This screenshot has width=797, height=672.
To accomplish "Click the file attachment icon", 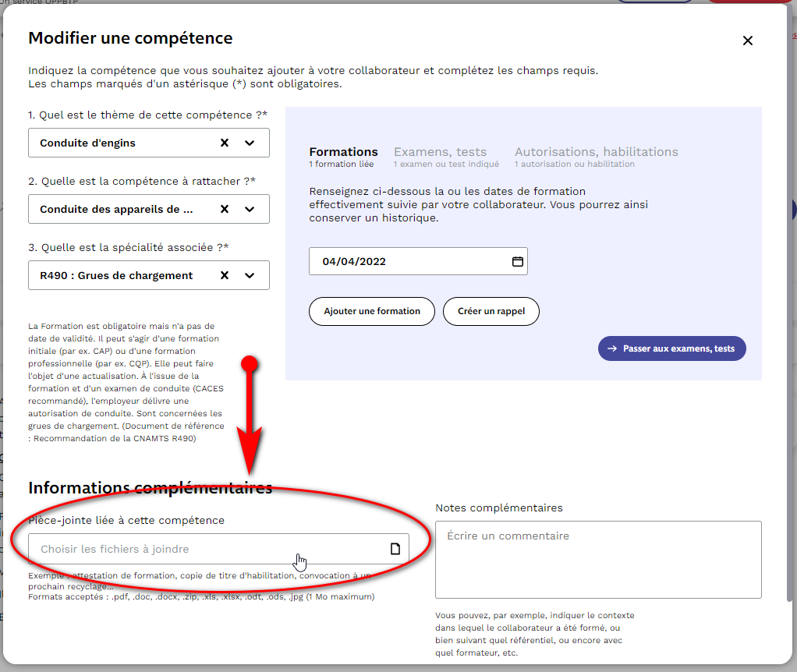I will (x=395, y=549).
